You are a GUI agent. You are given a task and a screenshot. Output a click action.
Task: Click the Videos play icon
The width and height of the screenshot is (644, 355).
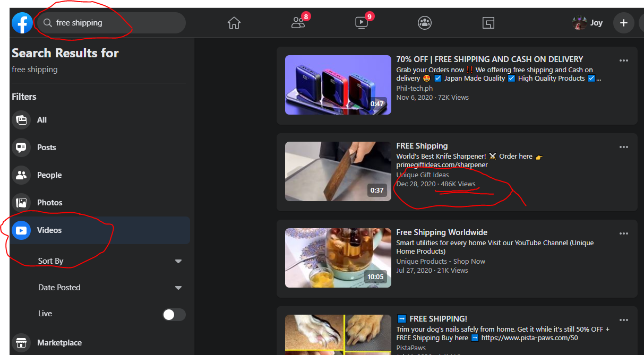click(x=21, y=230)
